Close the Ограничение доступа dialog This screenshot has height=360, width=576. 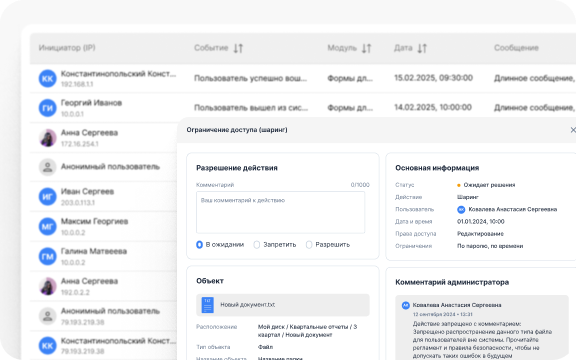[573, 130]
